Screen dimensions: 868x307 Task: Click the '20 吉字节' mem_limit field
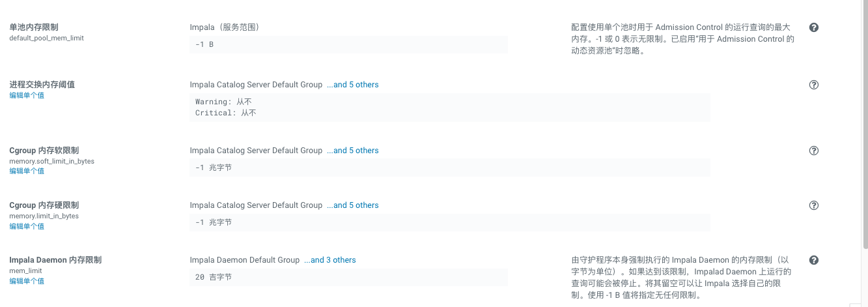348,277
